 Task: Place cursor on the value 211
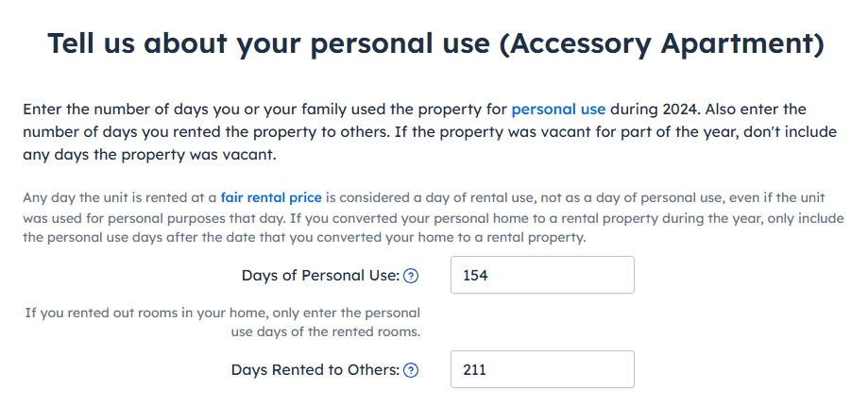pos(473,370)
